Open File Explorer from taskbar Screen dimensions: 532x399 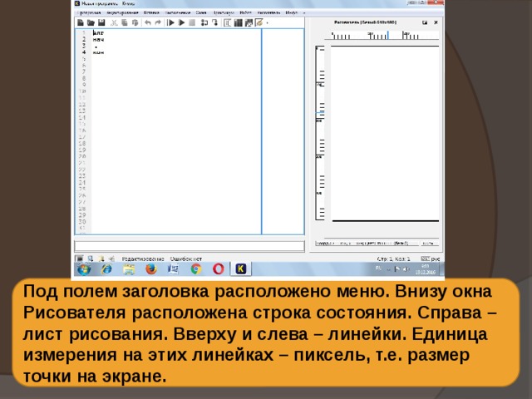[129, 269]
